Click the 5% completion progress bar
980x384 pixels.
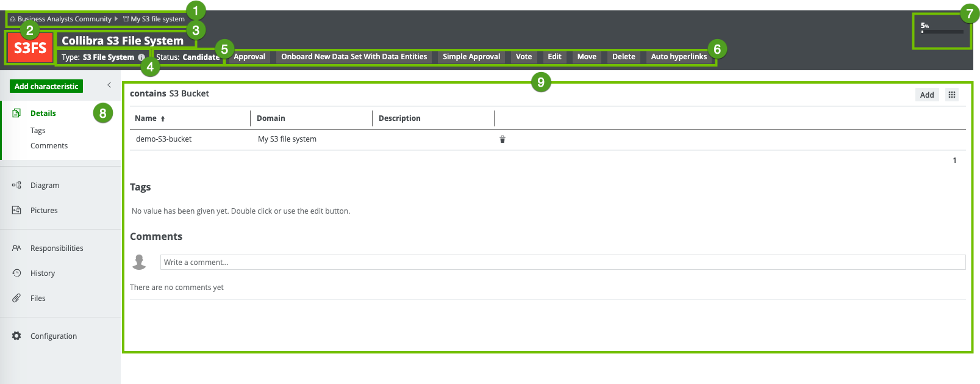942,31
